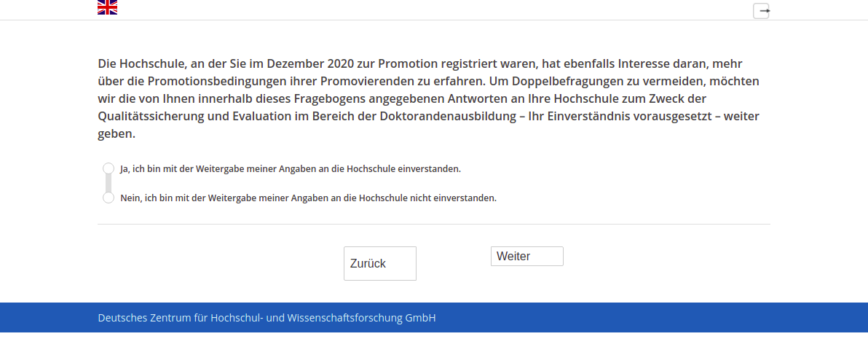This screenshot has width=868, height=339.
Task: Go back with the Zurück button
Action: point(380,264)
